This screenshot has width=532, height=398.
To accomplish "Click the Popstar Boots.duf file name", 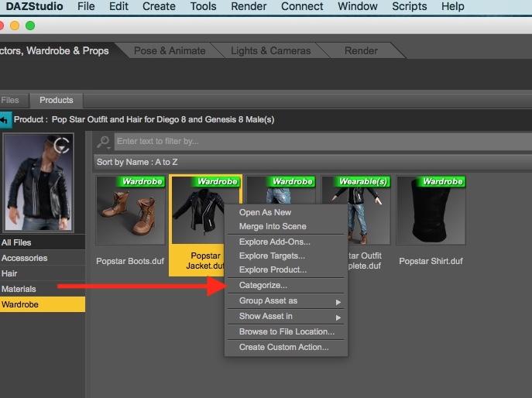I will point(130,261).
